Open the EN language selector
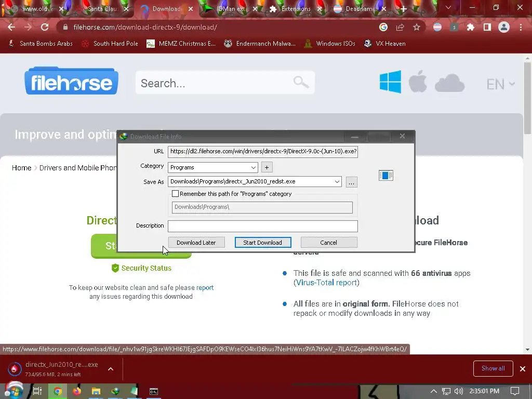 click(x=500, y=84)
